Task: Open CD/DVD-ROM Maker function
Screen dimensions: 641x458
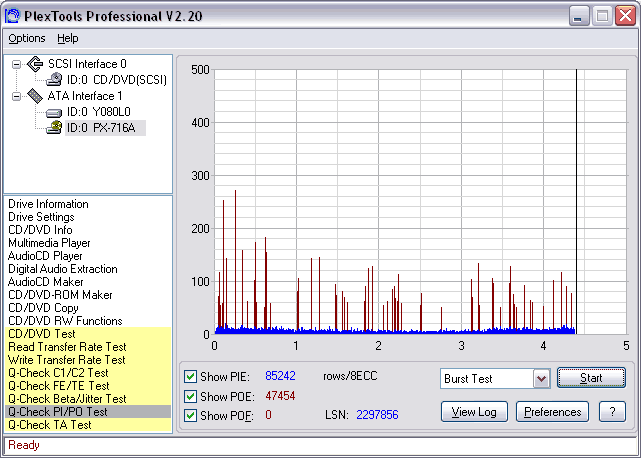Action: coord(60,295)
